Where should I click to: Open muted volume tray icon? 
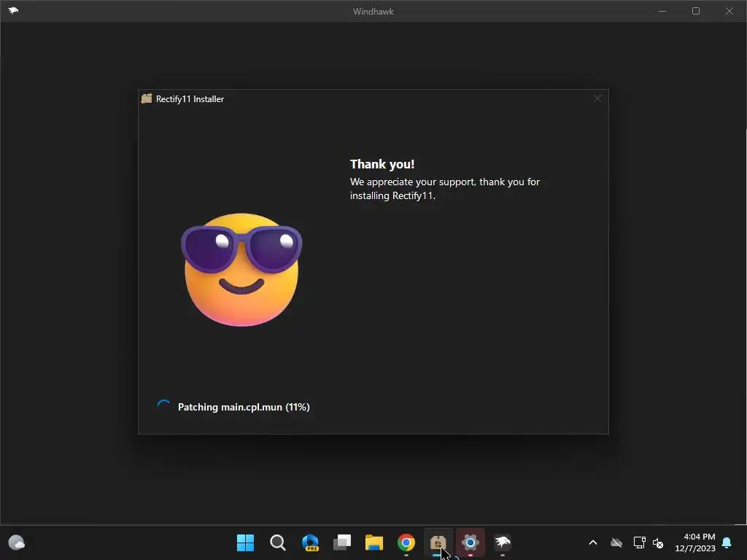point(658,542)
